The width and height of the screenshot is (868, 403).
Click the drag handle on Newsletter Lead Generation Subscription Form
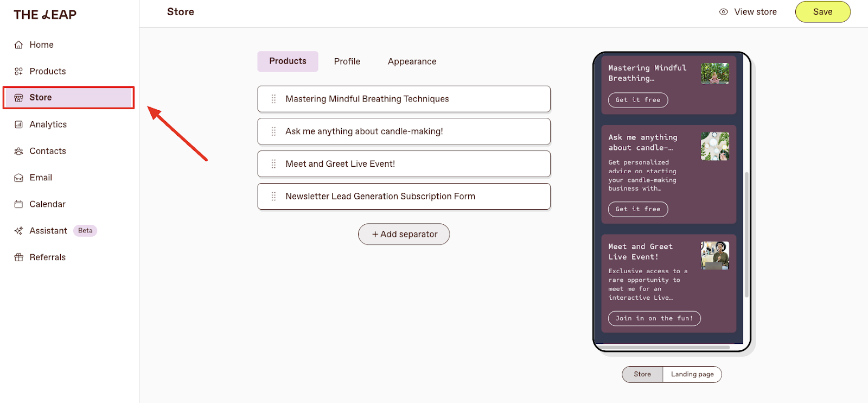tap(272, 196)
